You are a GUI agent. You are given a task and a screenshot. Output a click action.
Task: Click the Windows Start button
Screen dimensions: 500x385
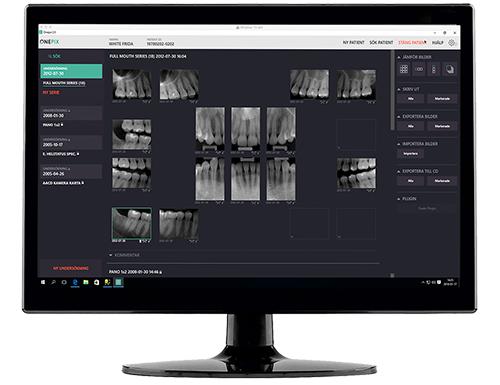pyautogui.click(x=43, y=282)
